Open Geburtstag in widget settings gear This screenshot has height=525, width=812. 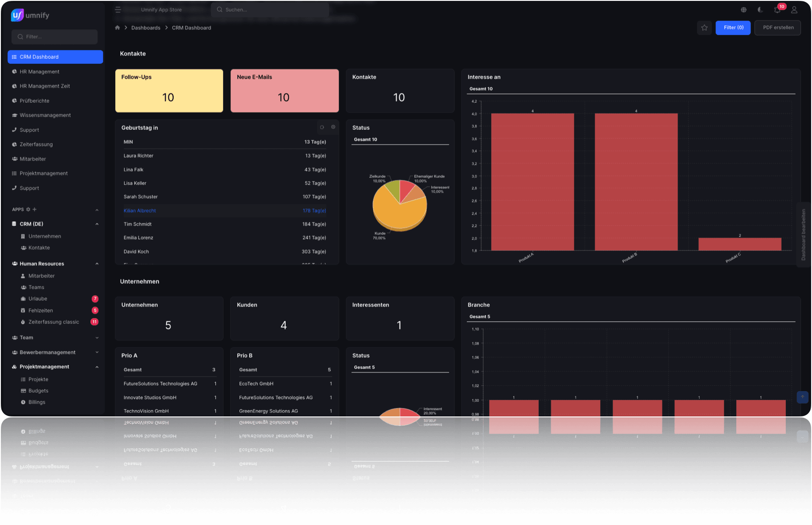333,127
